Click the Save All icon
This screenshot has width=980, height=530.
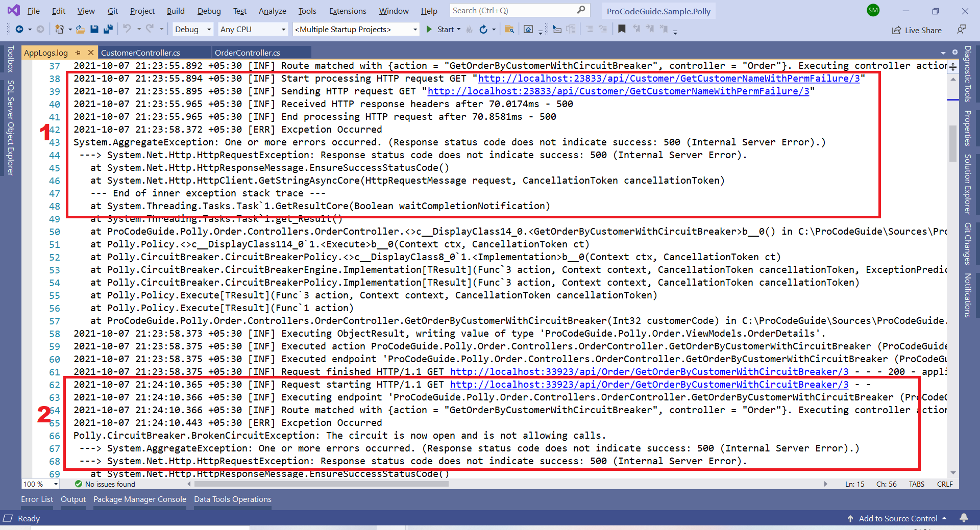pos(108,29)
